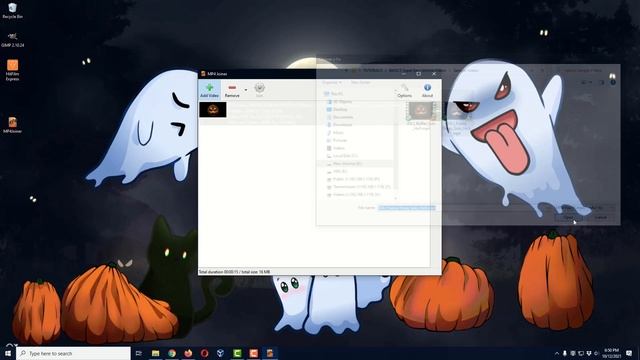This screenshot has height=360, width=640.
Task: Click the volume tray icon
Action: click(x=596, y=353)
